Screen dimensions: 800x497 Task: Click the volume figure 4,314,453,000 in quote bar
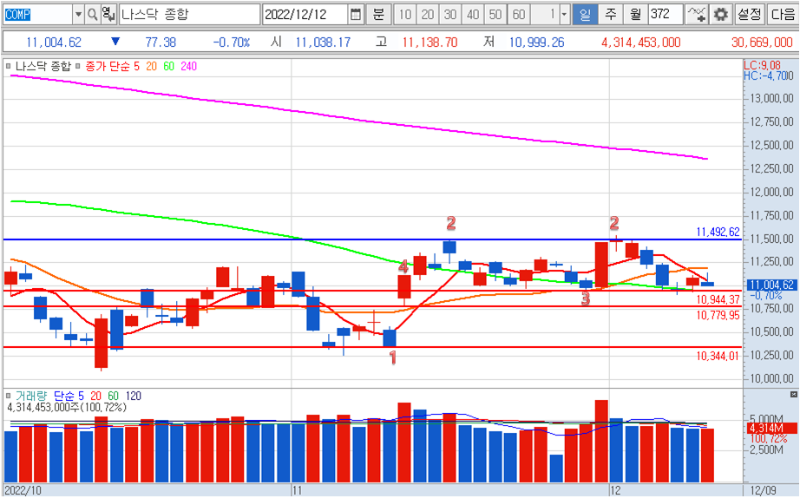coord(641,42)
